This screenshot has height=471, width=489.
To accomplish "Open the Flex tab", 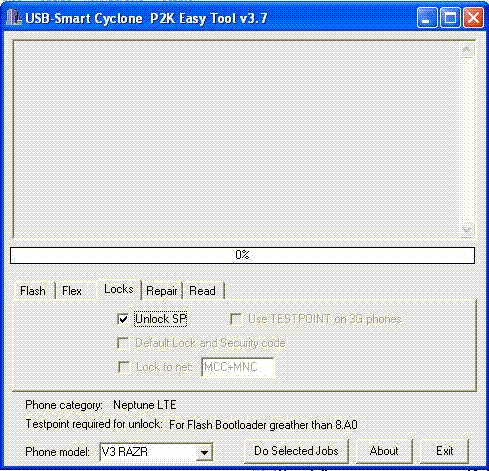I will (x=72, y=291).
